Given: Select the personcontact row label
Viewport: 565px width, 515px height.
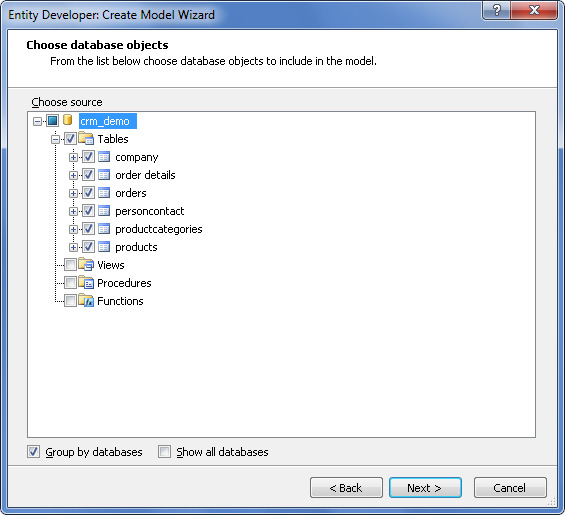Looking at the screenshot, I should coord(150,211).
